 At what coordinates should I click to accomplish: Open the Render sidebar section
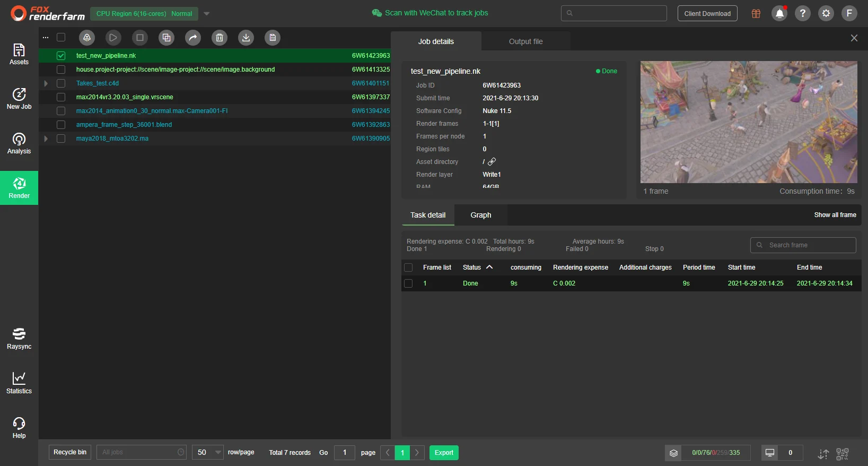coord(19,188)
